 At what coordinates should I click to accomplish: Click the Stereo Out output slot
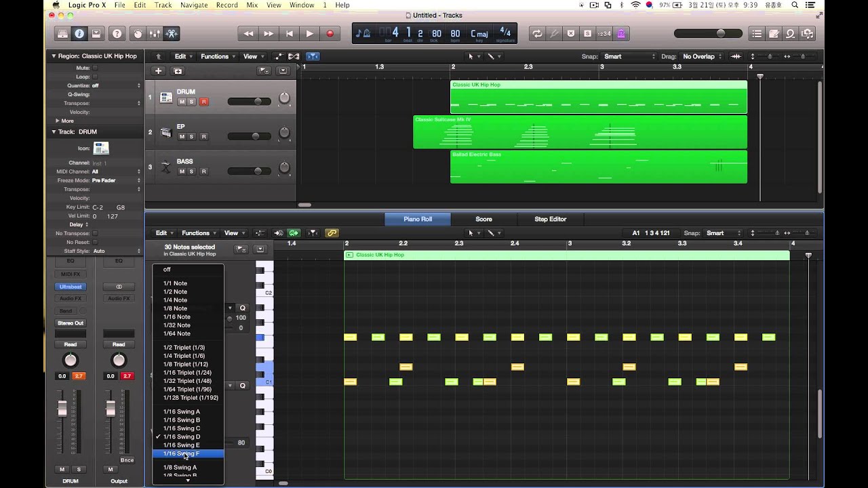[x=71, y=323]
